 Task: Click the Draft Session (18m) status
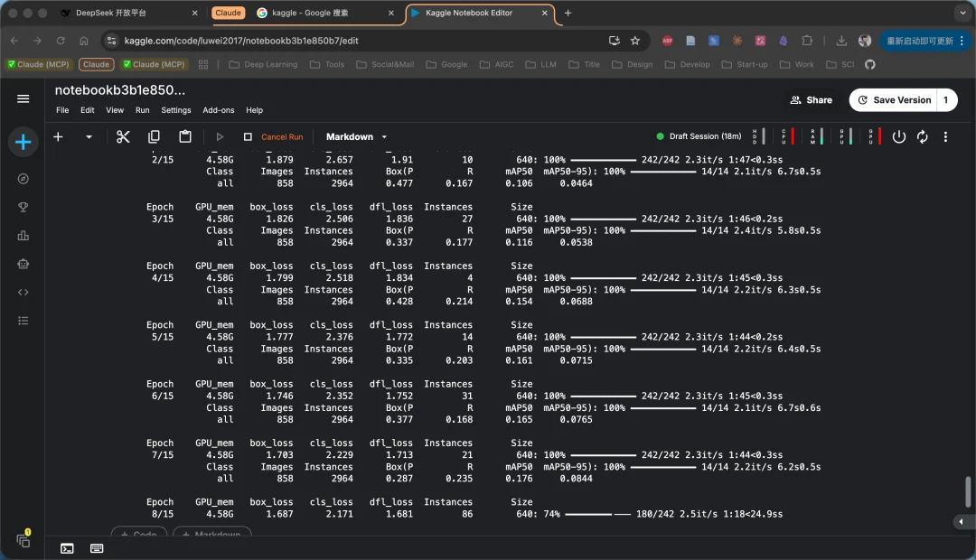click(x=699, y=136)
